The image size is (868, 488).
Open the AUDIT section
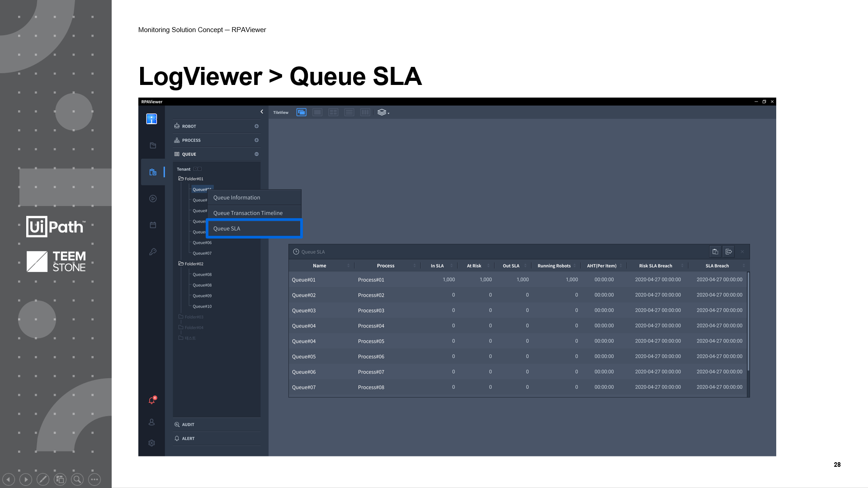[x=188, y=425]
